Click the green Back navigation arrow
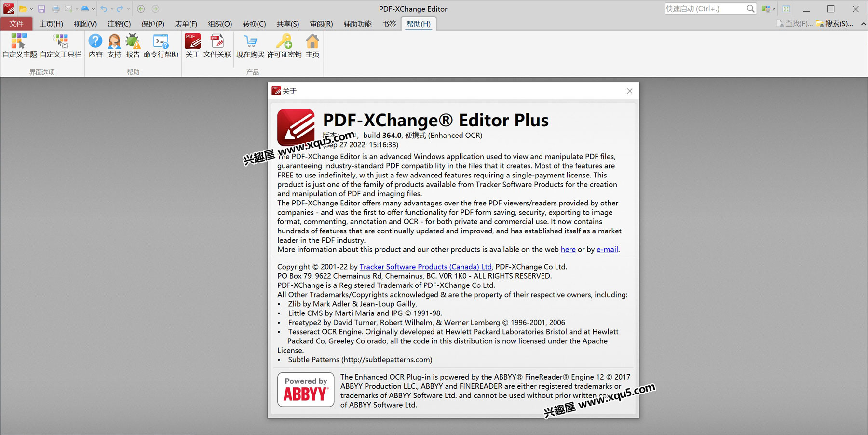 click(141, 9)
